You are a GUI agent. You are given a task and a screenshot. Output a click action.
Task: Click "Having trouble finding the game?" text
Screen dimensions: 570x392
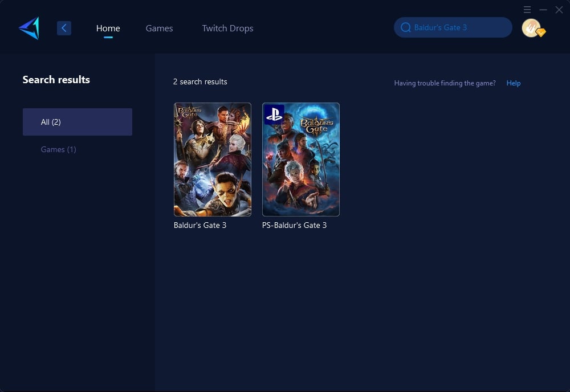point(445,83)
